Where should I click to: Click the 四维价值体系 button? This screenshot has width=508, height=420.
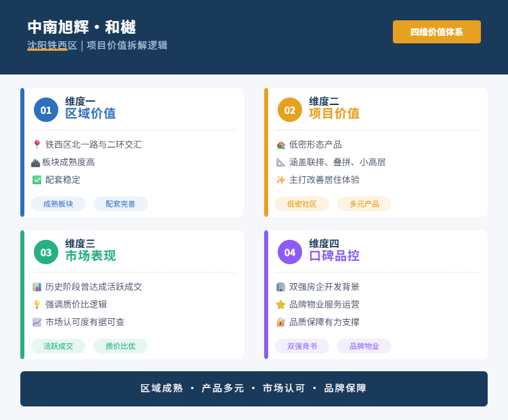437,32
